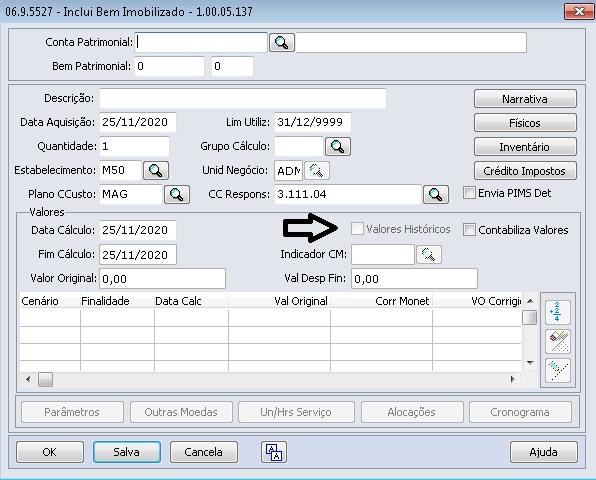
Task: Open Plano CCusto search magnifier
Action: (177, 194)
